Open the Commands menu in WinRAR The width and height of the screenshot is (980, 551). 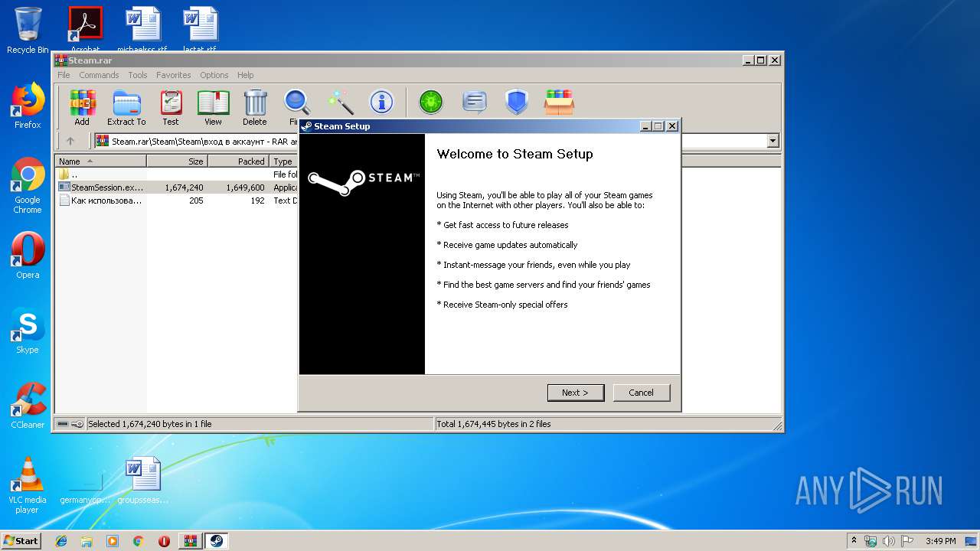[x=99, y=75]
